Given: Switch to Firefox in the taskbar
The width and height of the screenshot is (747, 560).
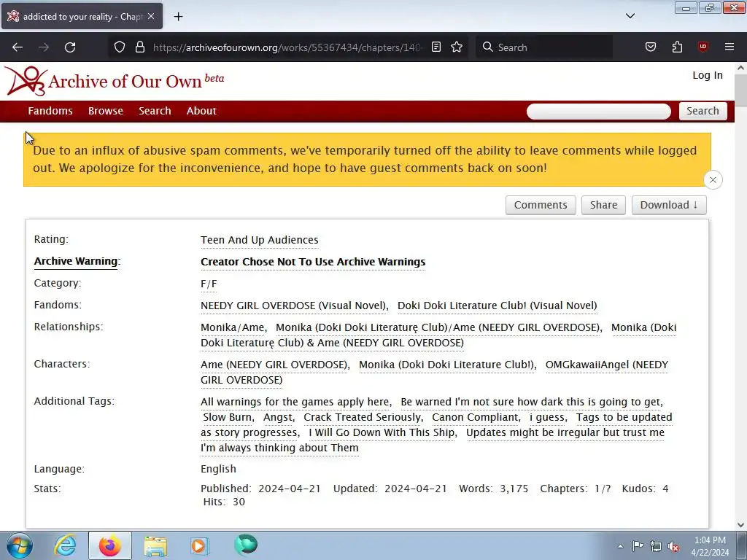Looking at the screenshot, I should [109, 545].
